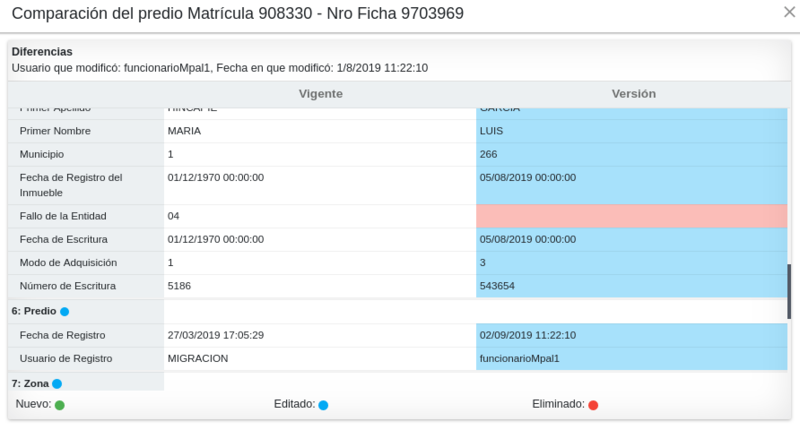Select the Versión column header
Screen dimensions: 800x430
(x=633, y=93)
